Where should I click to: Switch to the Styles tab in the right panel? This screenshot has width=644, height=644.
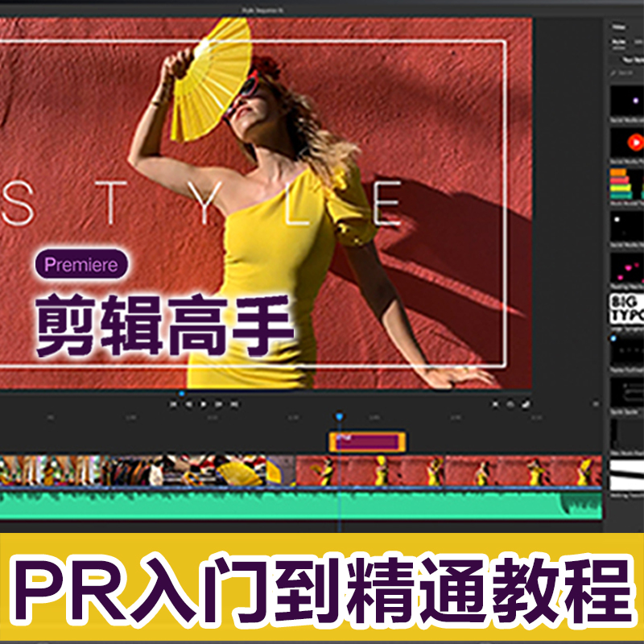618,42
